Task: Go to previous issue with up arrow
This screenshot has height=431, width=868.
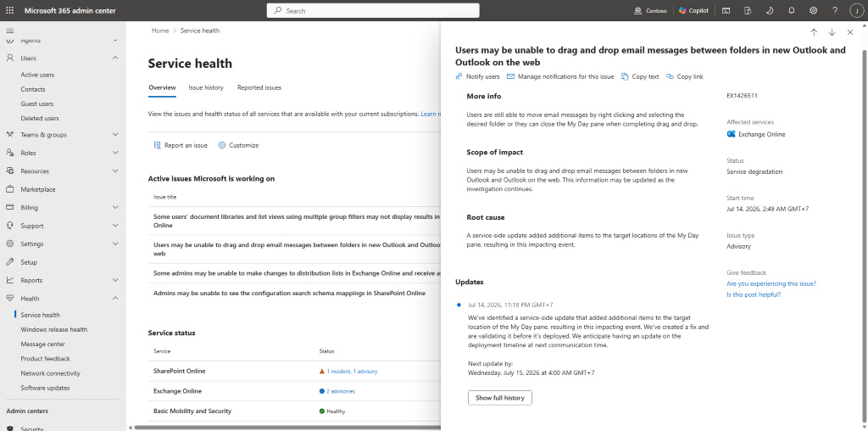Action: [x=814, y=32]
